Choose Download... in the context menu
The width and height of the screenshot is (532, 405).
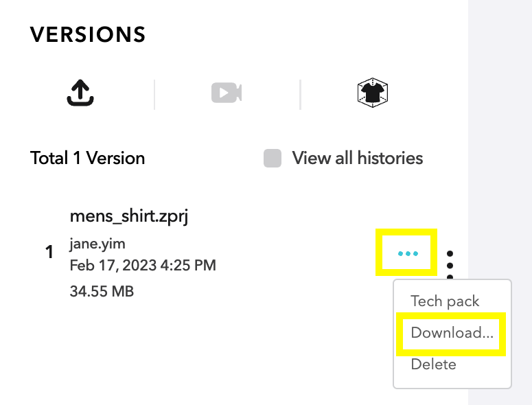(x=452, y=333)
